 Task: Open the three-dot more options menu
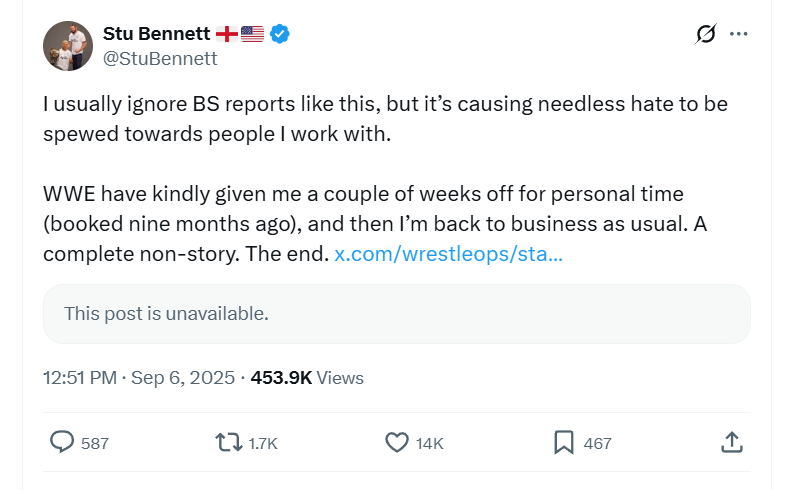(739, 34)
